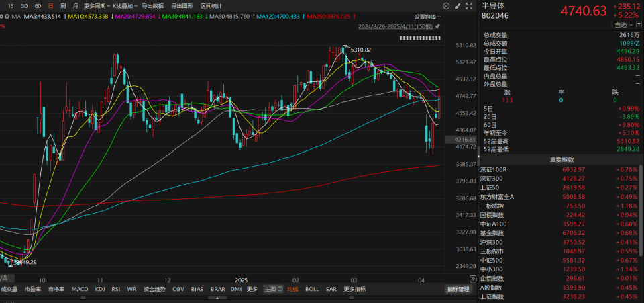Open 区间统计 tool
The image size is (644, 303).
(211, 6)
